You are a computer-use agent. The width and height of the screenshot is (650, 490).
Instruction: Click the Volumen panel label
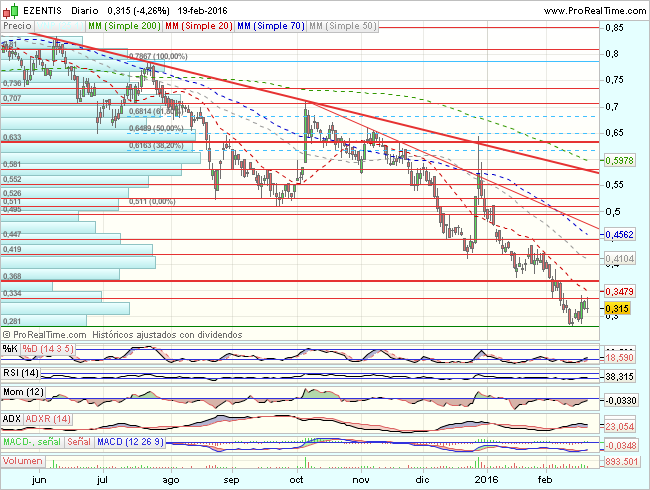23,461
